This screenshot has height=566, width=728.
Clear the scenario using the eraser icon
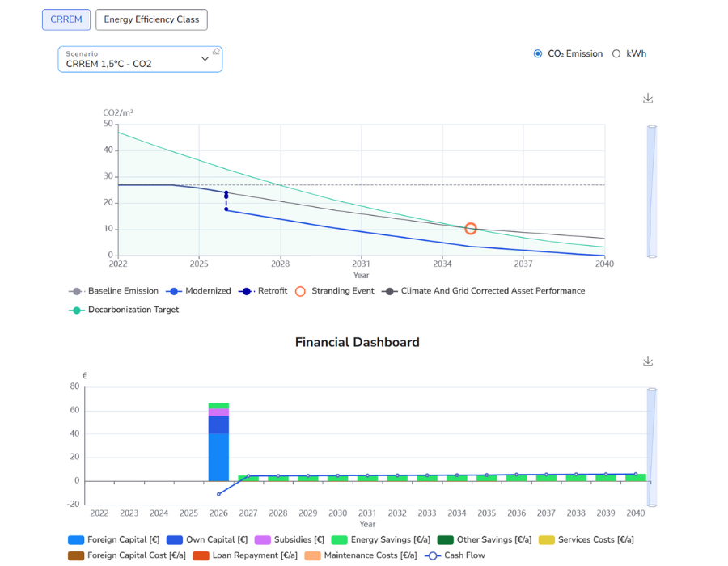tap(215, 50)
